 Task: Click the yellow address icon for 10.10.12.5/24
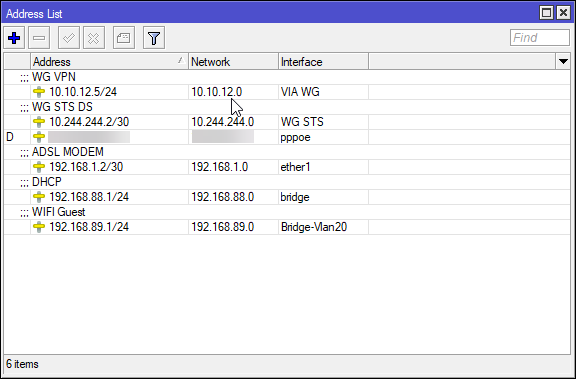click(x=39, y=92)
